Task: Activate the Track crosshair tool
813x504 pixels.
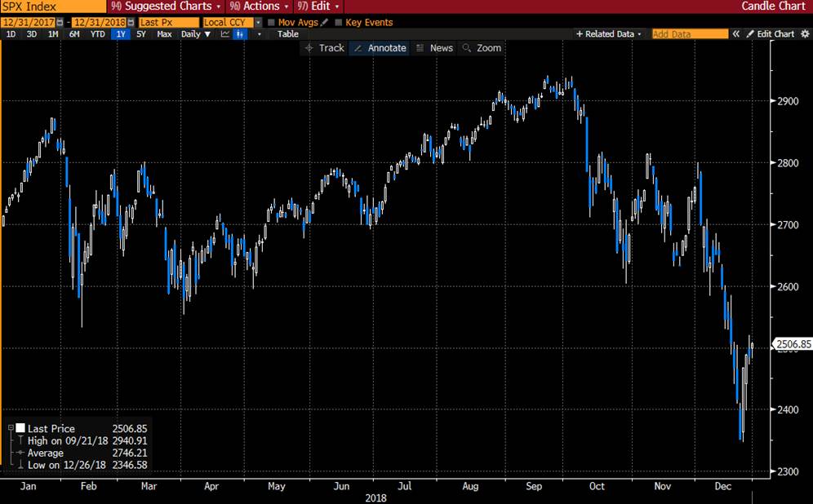Action: coord(324,48)
